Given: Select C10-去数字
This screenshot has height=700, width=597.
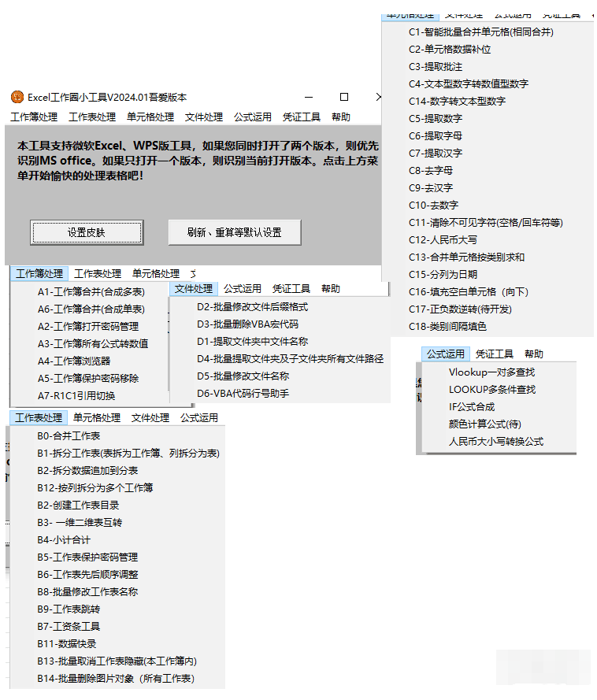Looking at the screenshot, I should point(433,206).
